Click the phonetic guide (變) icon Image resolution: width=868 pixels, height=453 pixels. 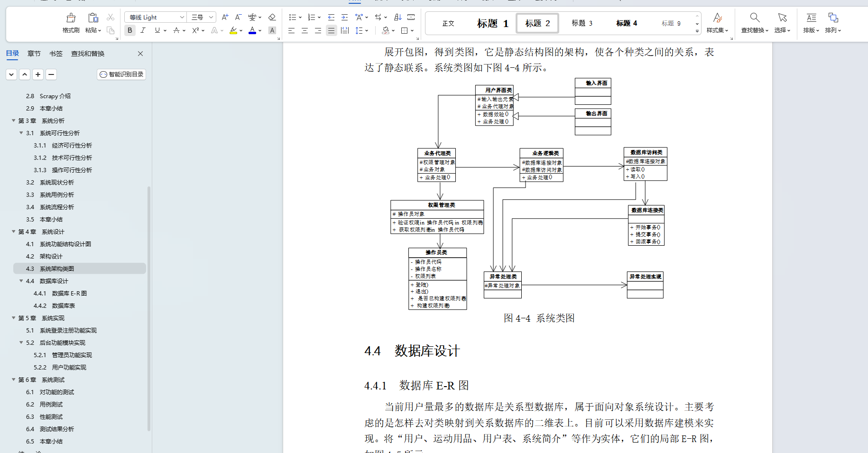coord(252,17)
